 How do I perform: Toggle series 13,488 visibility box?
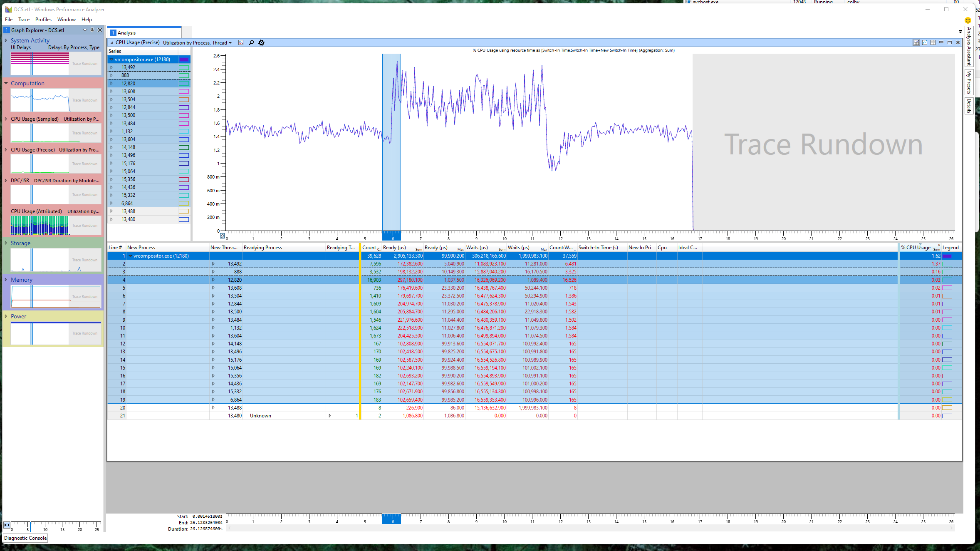coord(183,211)
